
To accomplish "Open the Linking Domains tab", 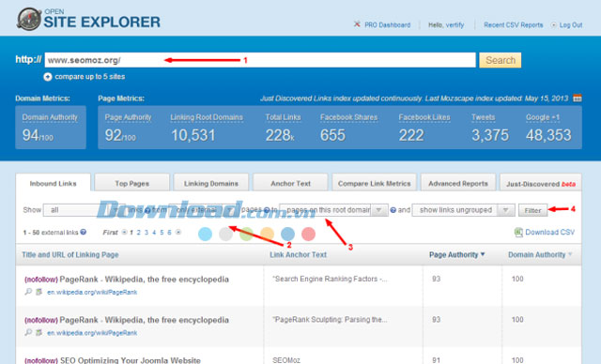I will pos(210,183).
